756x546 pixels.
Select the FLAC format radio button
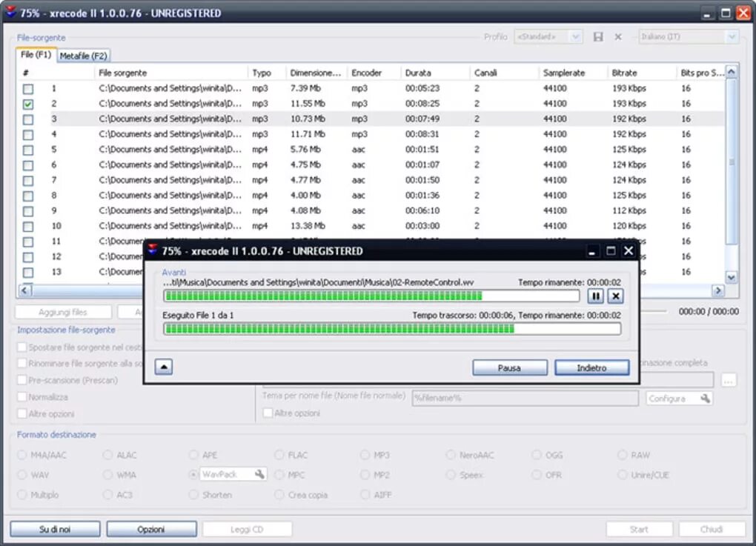279,455
